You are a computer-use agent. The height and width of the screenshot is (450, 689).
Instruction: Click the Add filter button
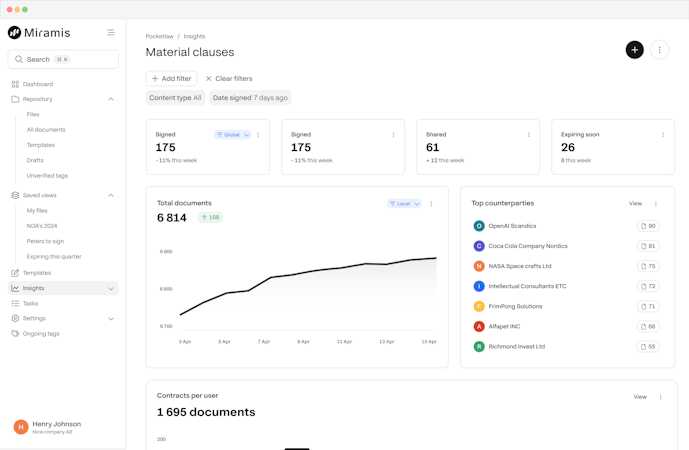point(171,79)
